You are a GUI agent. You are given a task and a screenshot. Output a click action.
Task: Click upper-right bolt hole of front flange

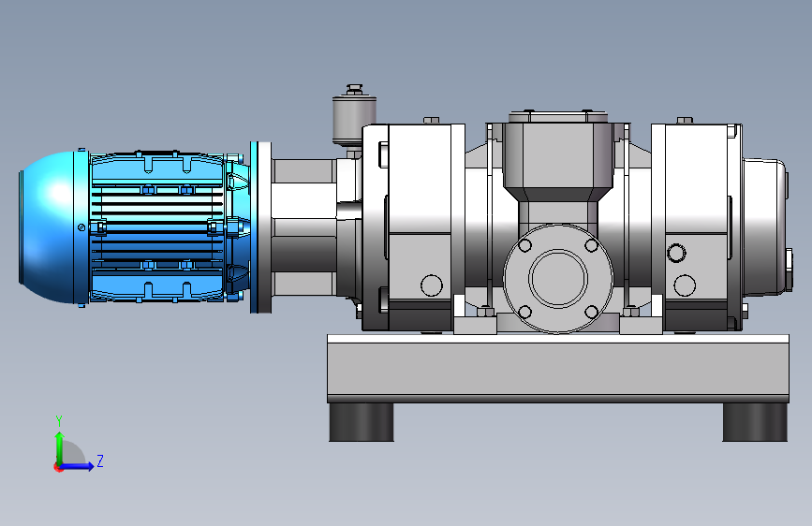tap(592, 245)
